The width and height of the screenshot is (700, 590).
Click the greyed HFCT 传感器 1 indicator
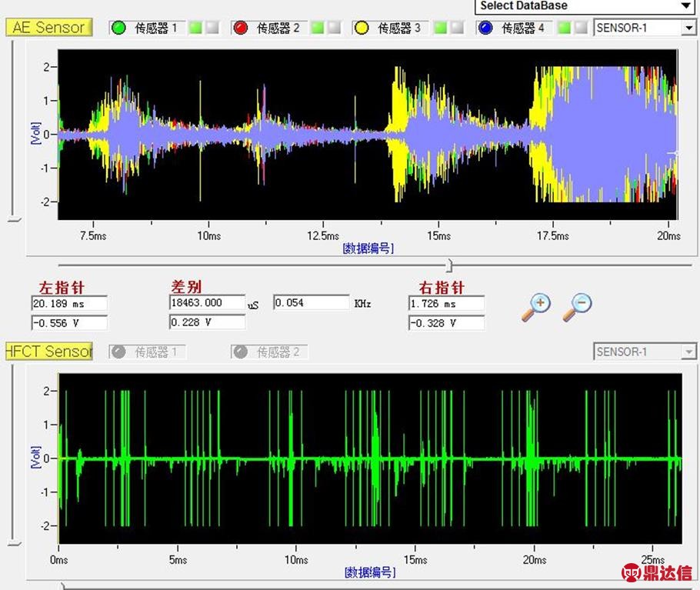pyautogui.click(x=118, y=352)
